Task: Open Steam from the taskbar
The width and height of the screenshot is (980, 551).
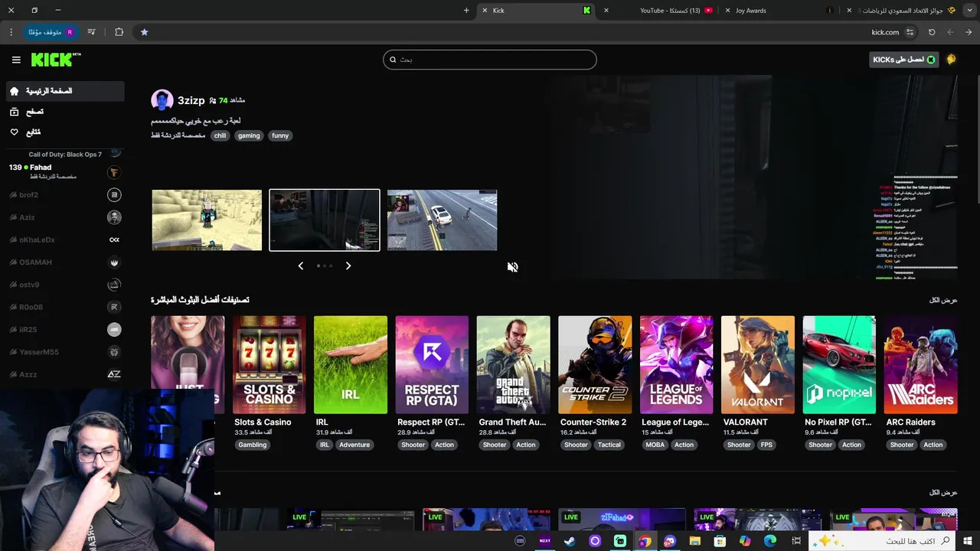Action: click(x=570, y=541)
